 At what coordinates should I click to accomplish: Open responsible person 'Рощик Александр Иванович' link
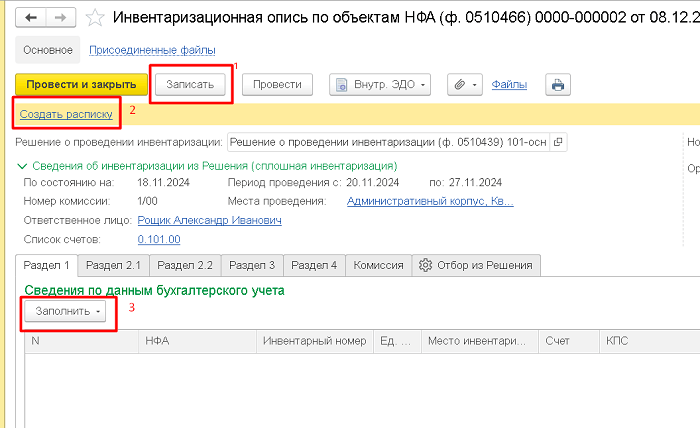tap(209, 220)
